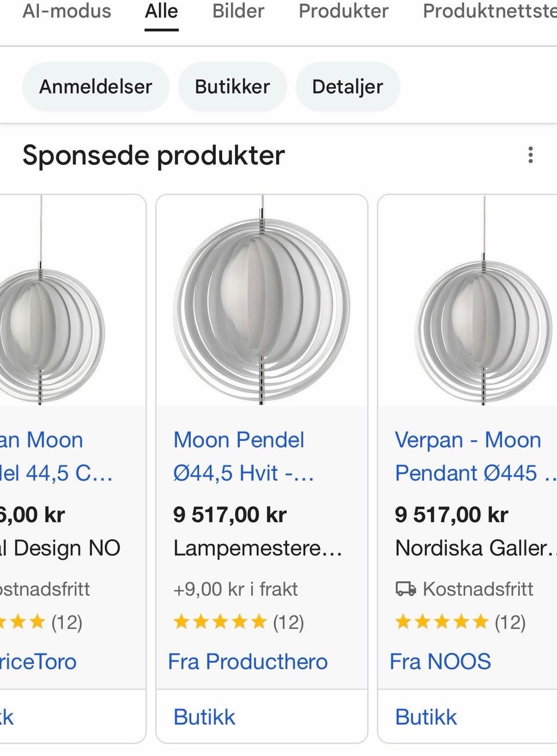557x756 pixels.
Task: Select the Bilder tab
Action: [238, 11]
